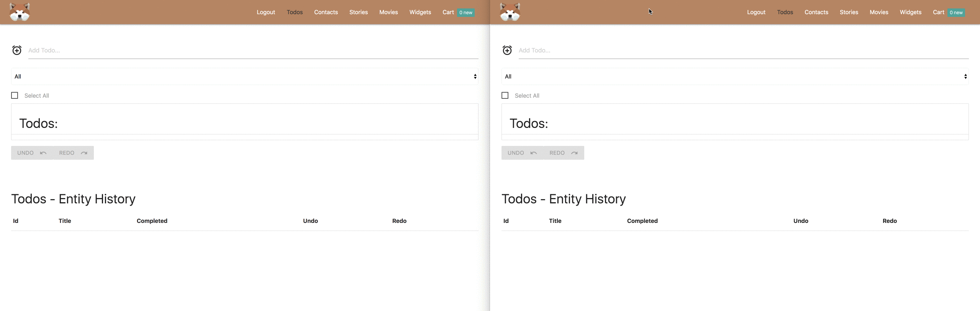
Task: Select Movies in the right window navbar
Action: pos(879,12)
